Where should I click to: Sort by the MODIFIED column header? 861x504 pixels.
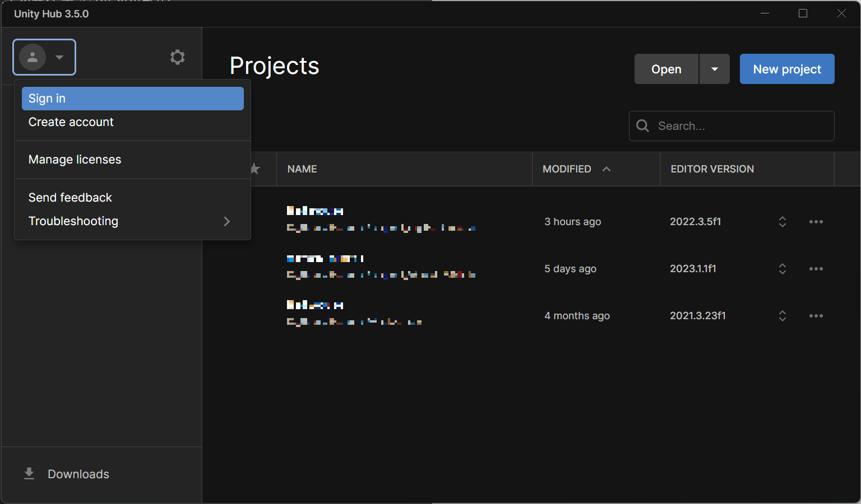tap(567, 169)
